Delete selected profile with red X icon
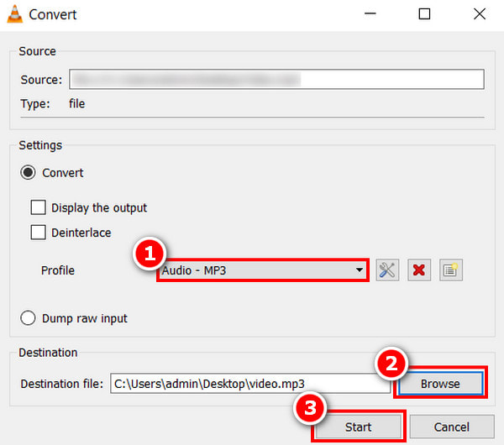The image size is (504, 445). tap(419, 270)
